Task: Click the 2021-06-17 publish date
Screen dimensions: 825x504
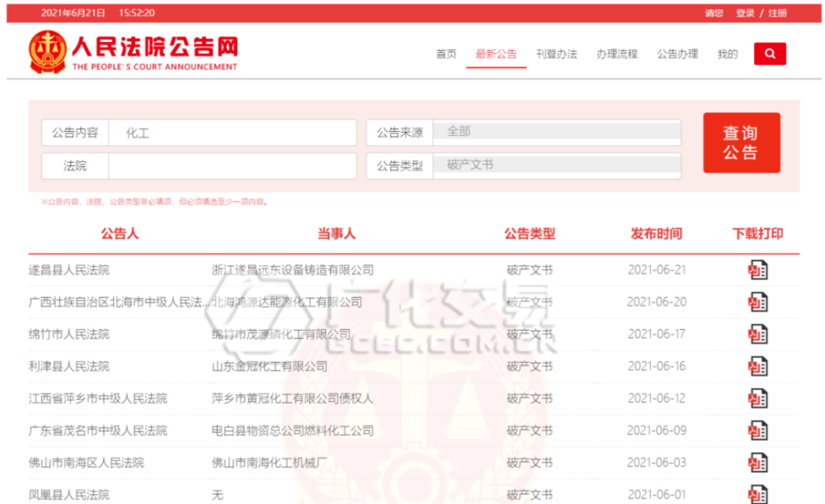Action: (657, 334)
